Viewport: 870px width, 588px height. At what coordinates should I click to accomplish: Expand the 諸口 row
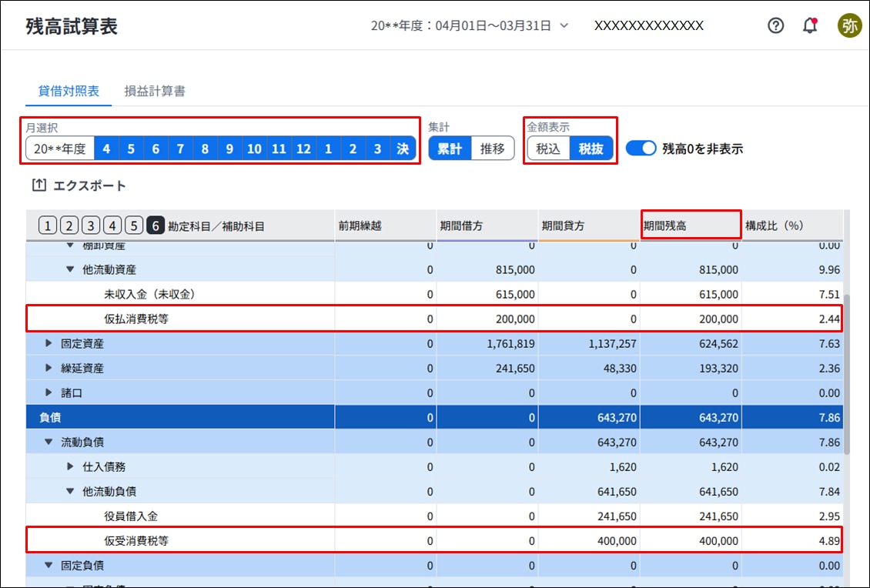coord(49,393)
